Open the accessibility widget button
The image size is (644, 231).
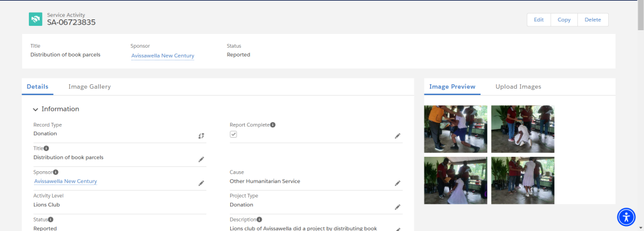pos(626,217)
